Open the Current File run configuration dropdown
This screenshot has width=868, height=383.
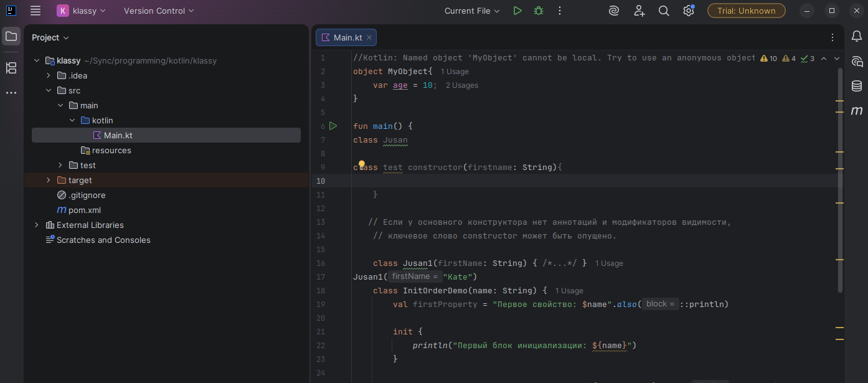(x=472, y=11)
